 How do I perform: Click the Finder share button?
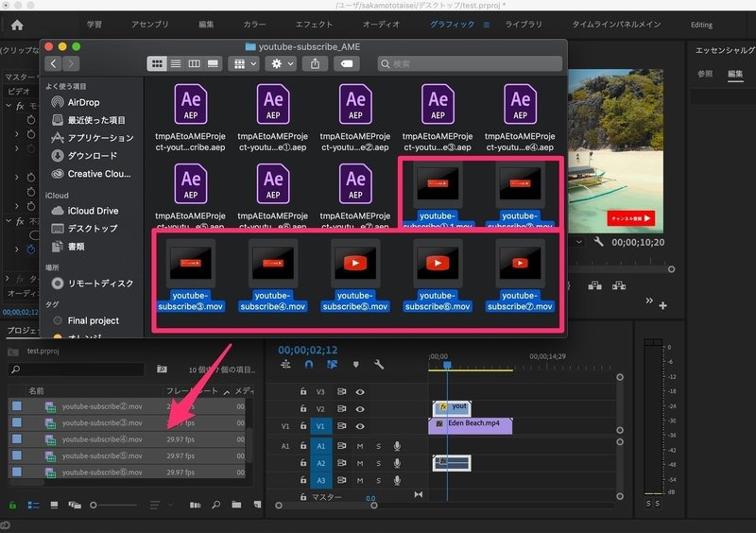(315, 63)
